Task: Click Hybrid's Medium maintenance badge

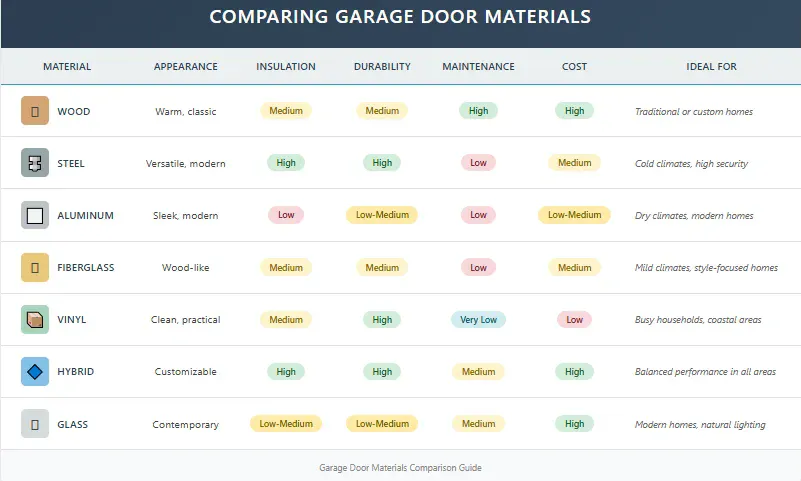Action: coord(478,372)
